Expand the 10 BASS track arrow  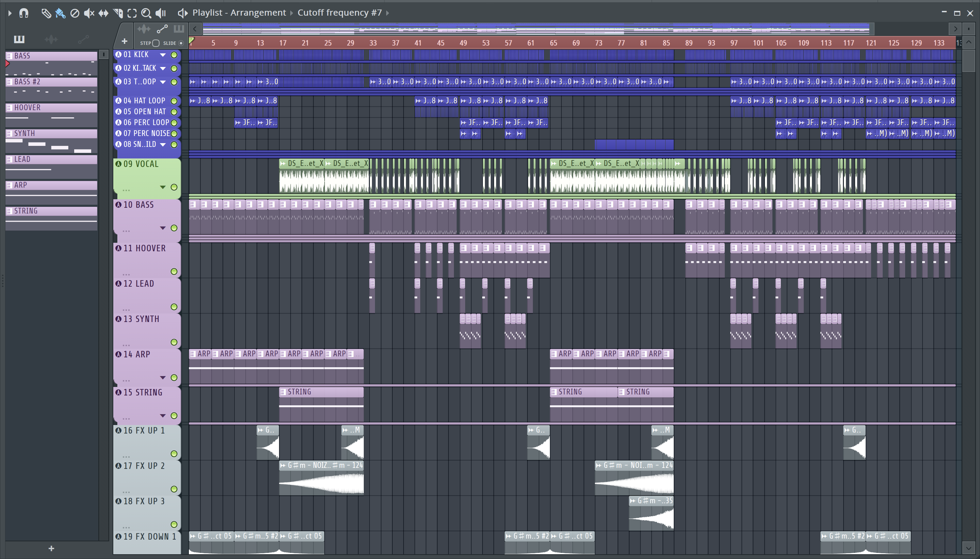(163, 228)
